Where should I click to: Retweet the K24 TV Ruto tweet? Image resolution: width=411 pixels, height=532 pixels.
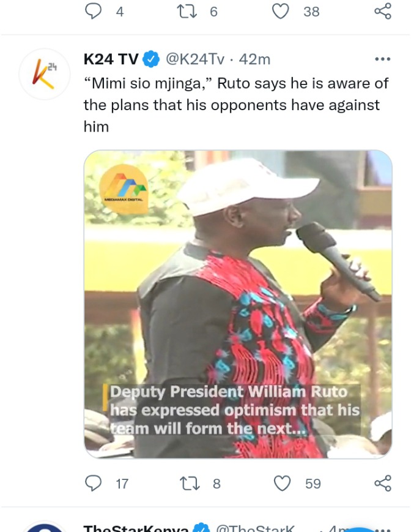pos(189,483)
